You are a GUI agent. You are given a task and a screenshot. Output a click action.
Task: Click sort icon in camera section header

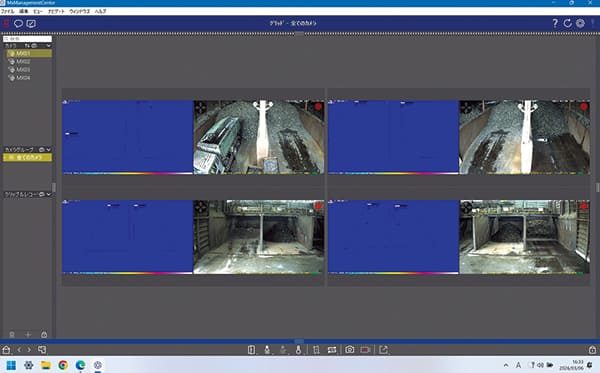click(27, 46)
